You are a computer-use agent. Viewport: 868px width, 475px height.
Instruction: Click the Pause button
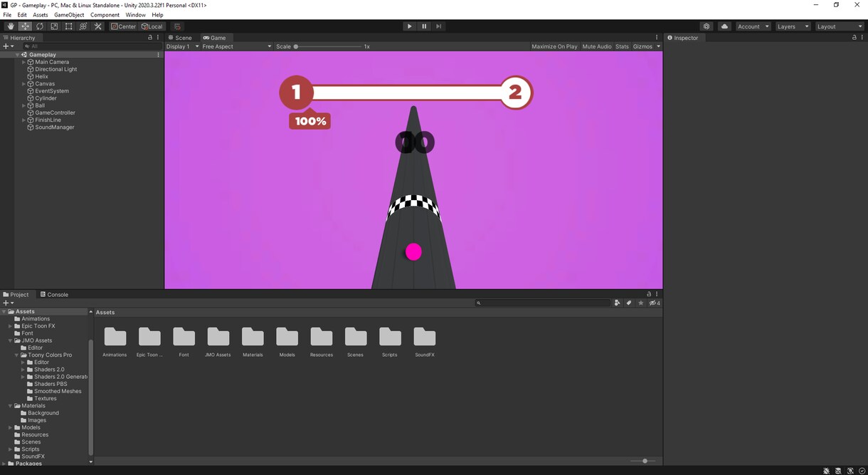click(424, 26)
